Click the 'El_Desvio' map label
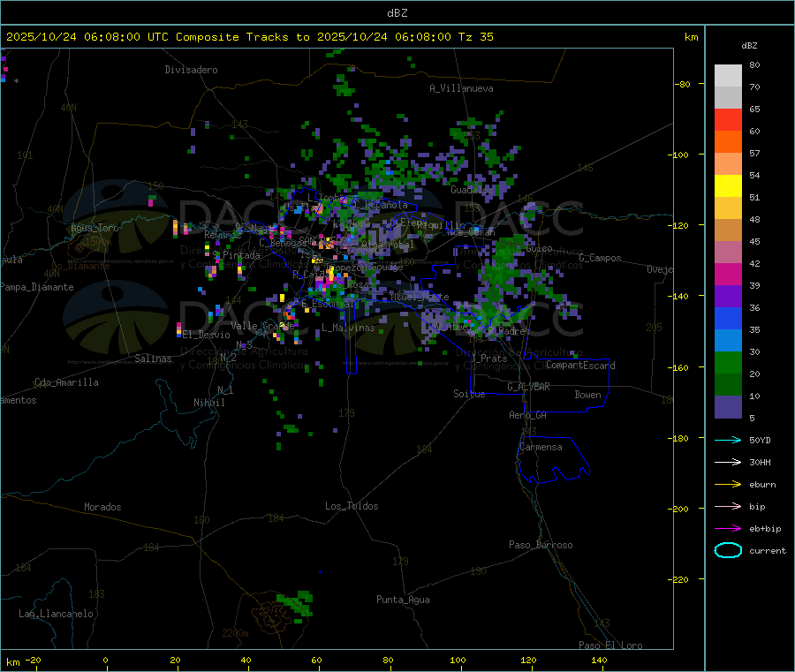 207,335
